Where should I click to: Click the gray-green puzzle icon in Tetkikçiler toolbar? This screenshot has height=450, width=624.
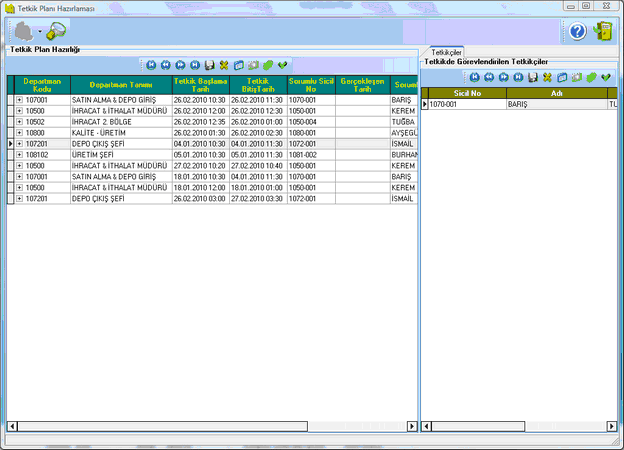tap(577, 77)
